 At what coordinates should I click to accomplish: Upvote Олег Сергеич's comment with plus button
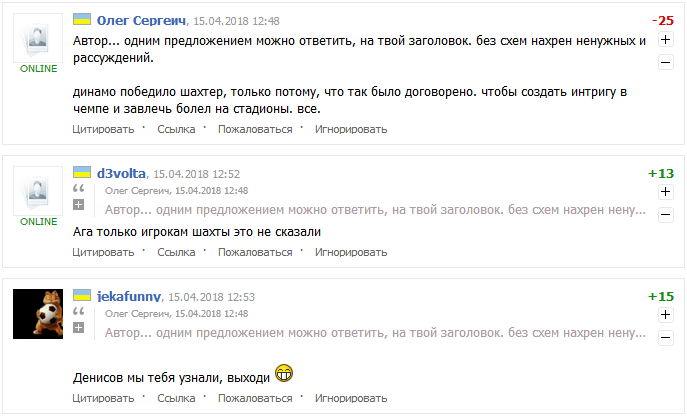point(666,41)
